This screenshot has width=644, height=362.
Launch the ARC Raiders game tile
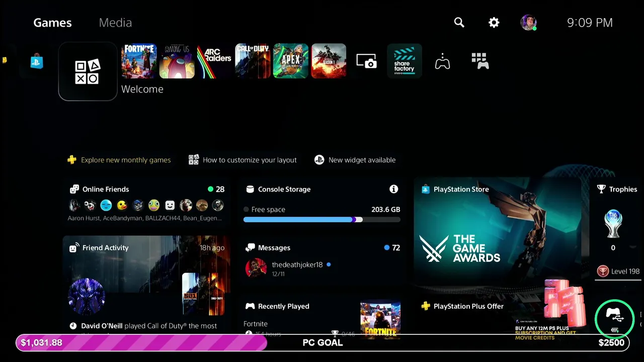point(215,61)
